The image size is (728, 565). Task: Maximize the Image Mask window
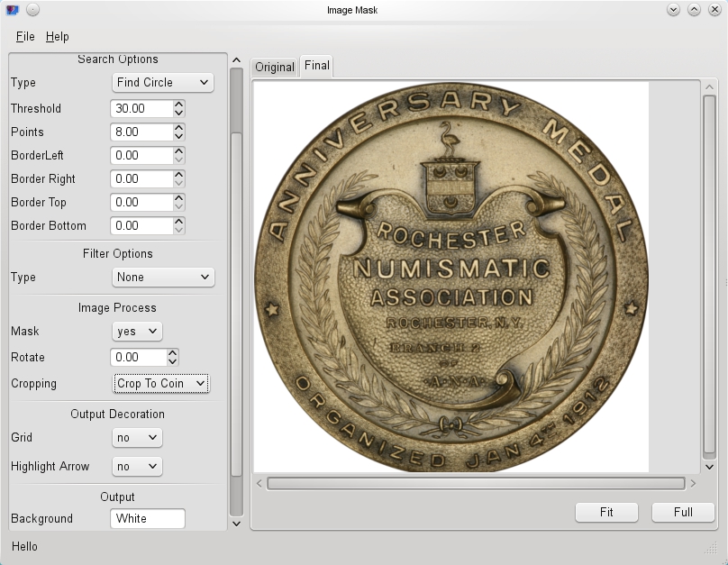pyautogui.click(x=694, y=10)
